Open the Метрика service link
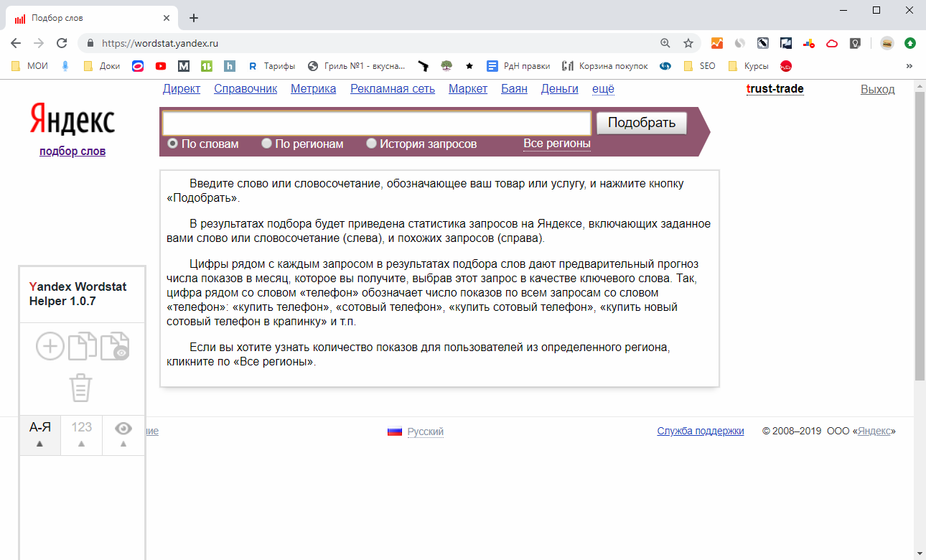Screen dimensions: 926x560 click(314, 89)
